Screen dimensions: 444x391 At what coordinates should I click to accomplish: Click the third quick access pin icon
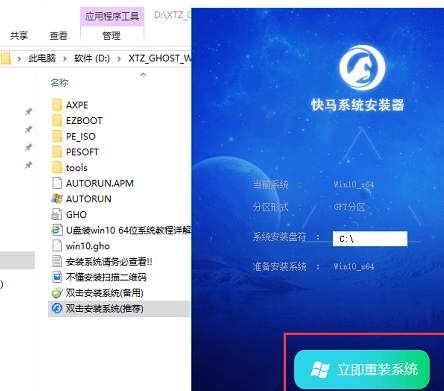tap(29, 147)
